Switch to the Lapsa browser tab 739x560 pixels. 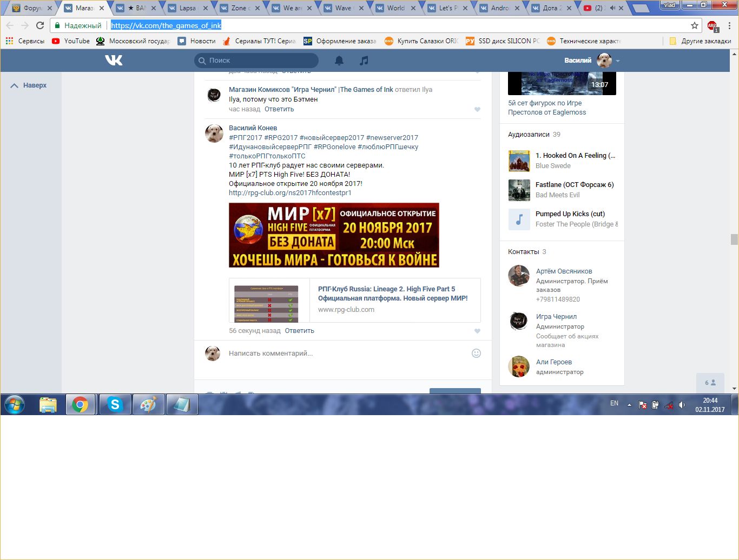point(188,8)
